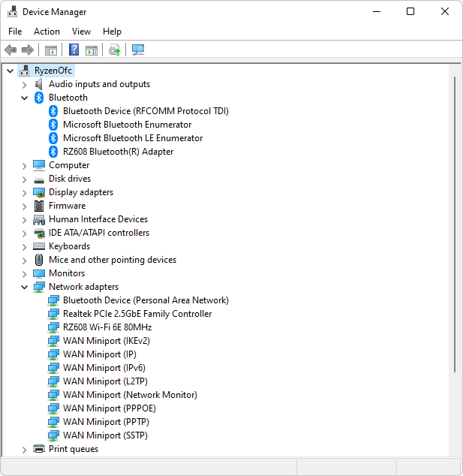This screenshot has height=476, width=463.
Task: Click the IDE ATA/ATAPI controllers icon
Action: [39, 233]
